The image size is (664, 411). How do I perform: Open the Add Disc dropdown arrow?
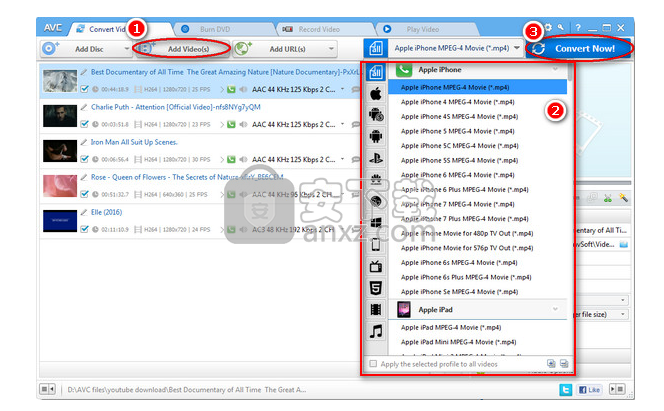[x=126, y=49]
